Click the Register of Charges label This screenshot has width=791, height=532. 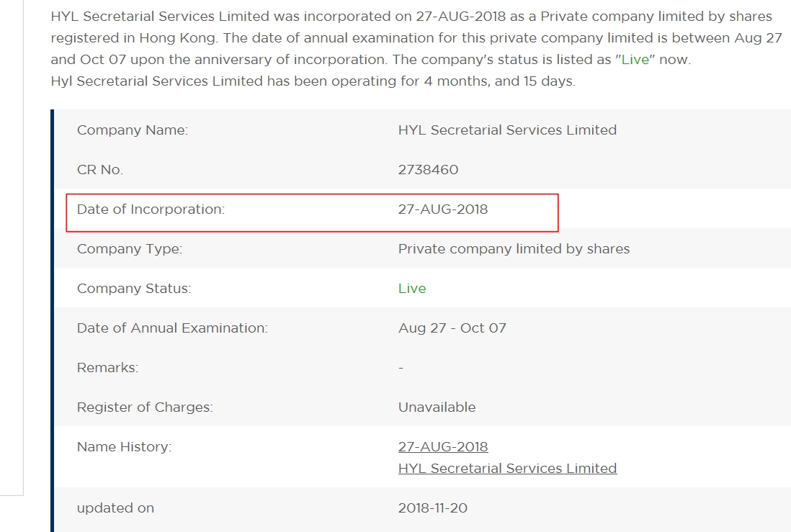145,407
